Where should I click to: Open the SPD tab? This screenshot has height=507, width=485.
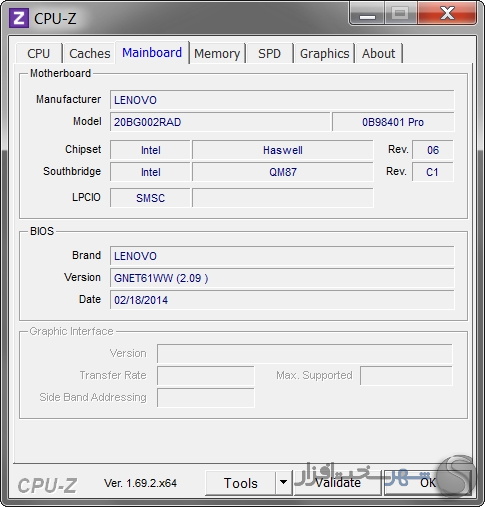point(269,53)
